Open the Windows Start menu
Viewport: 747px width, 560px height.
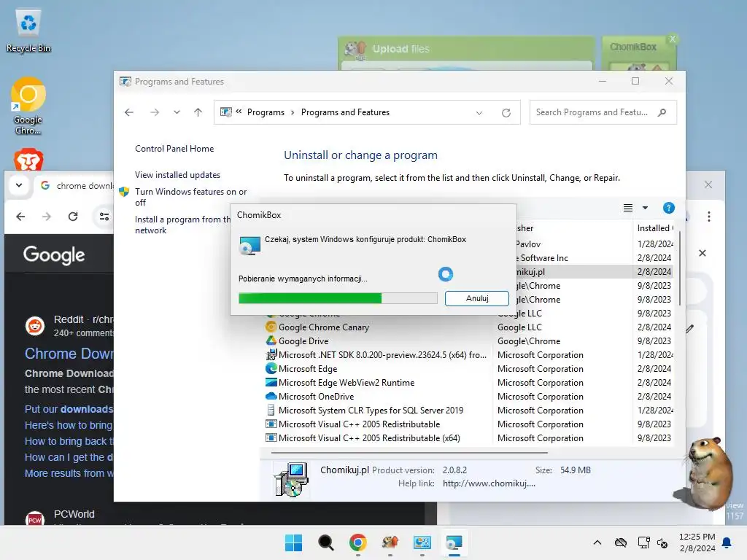click(293, 542)
